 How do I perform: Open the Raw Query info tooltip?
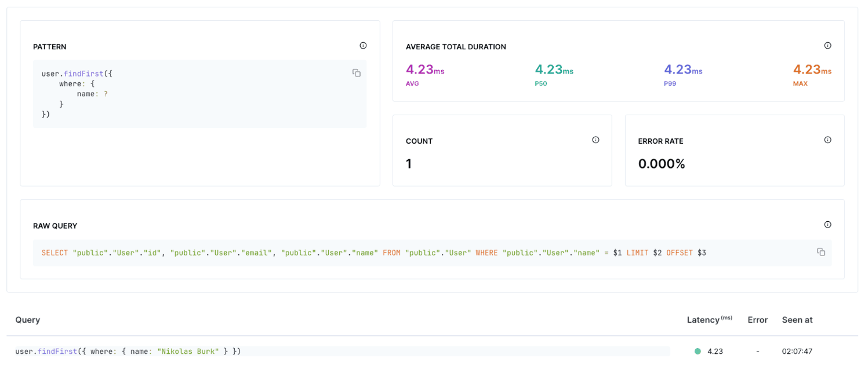tap(827, 224)
